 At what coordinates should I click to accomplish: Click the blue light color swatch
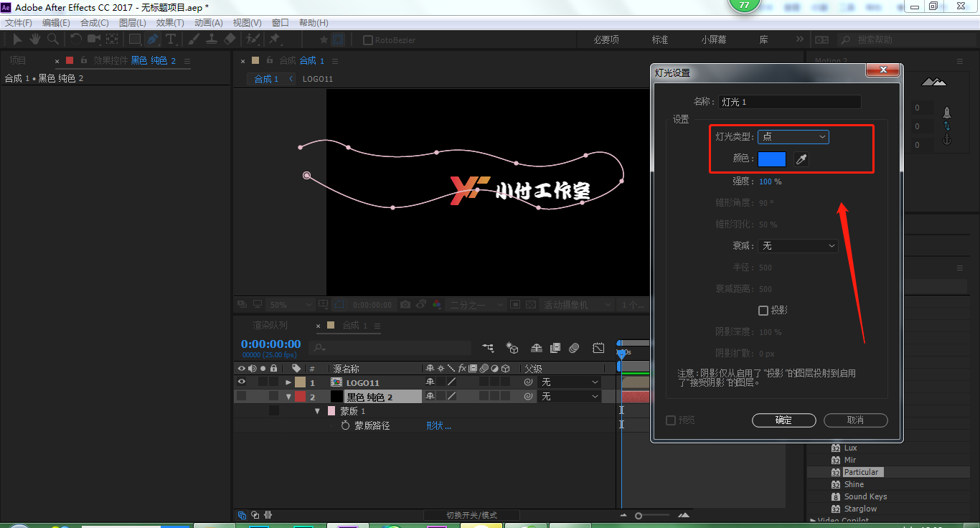coord(772,159)
